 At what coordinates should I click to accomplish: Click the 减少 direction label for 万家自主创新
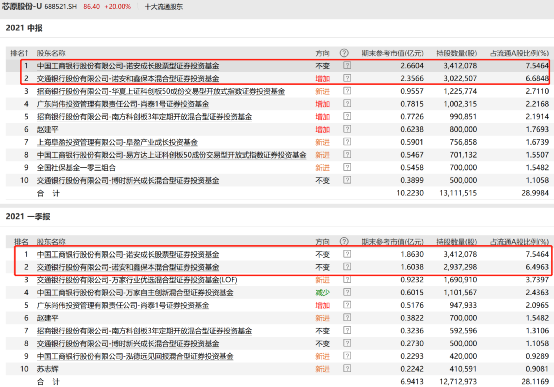tap(322, 293)
